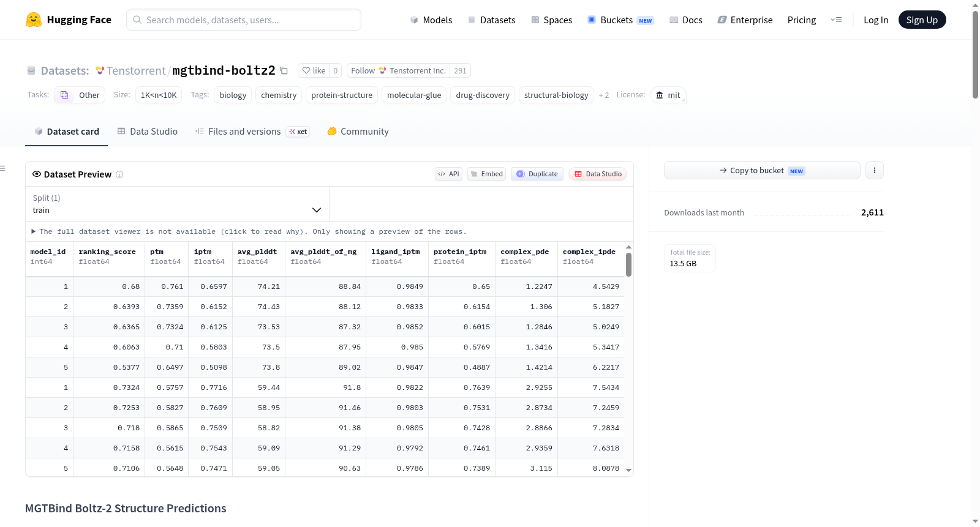980x527 pixels.
Task: Click the Sign Up button
Action: (x=922, y=20)
